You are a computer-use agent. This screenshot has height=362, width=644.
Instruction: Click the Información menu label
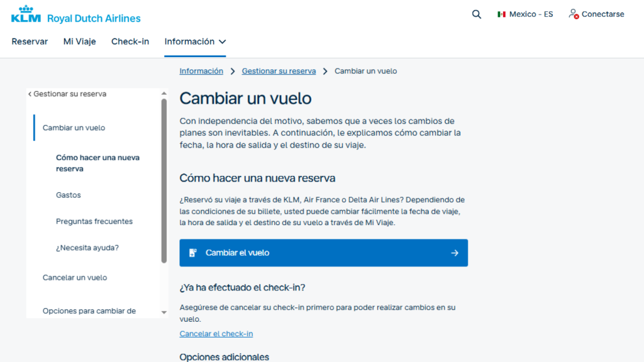pos(189,41)
